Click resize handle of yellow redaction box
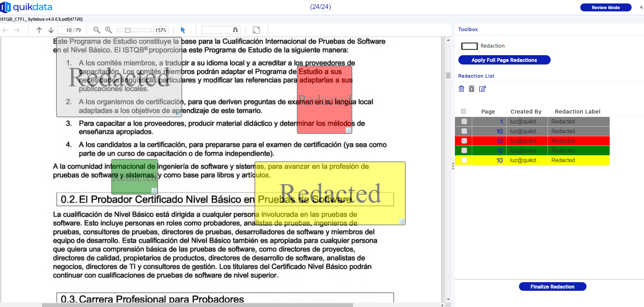The width and height of the screenshot is (644, 307). pyautogui.click(x=402, y=221)
